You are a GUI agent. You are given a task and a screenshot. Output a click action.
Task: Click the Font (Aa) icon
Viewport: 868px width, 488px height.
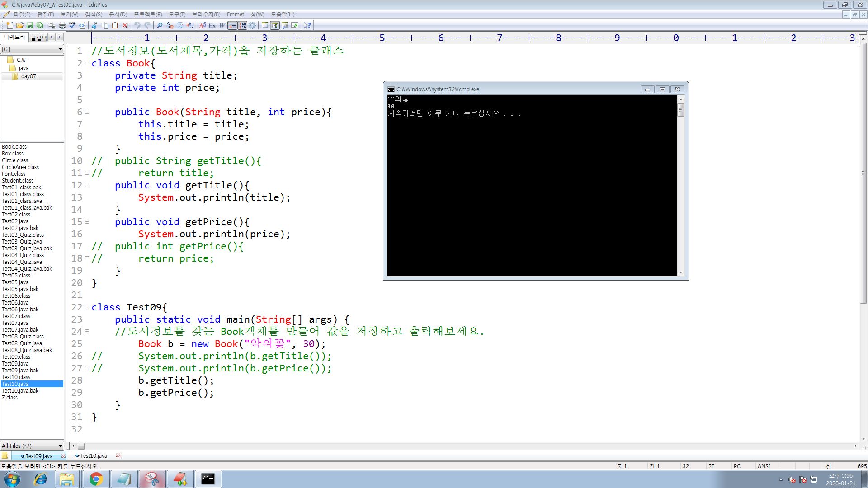point(202,25)
